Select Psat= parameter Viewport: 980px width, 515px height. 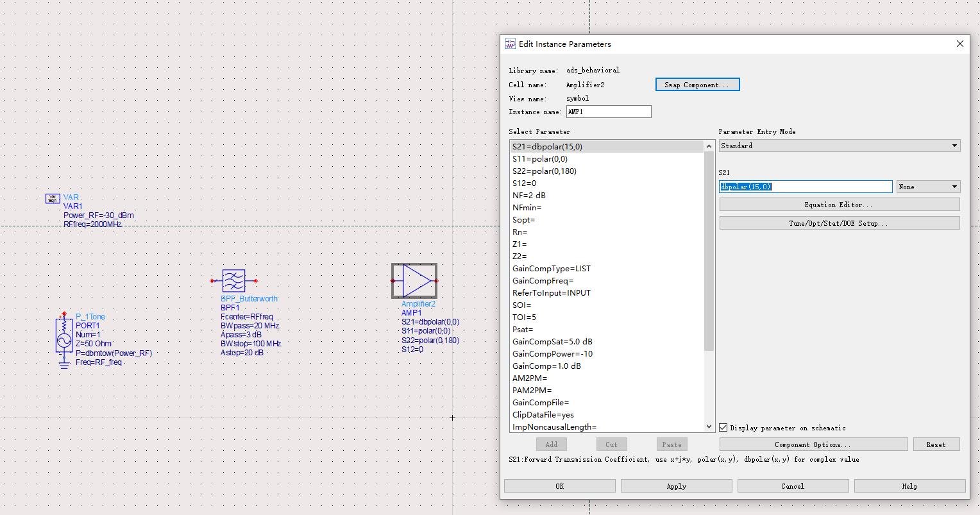[607, 330]
